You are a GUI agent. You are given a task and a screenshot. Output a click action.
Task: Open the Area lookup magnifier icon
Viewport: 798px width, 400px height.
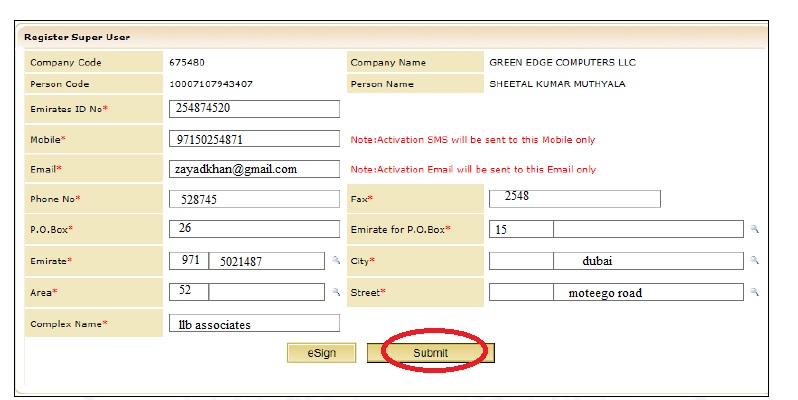(x=336, y=293)
